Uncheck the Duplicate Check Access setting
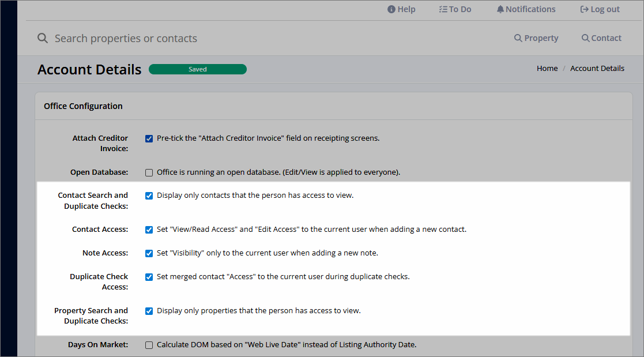The width and height of the screenshot is (644, 357). (149, 277)
